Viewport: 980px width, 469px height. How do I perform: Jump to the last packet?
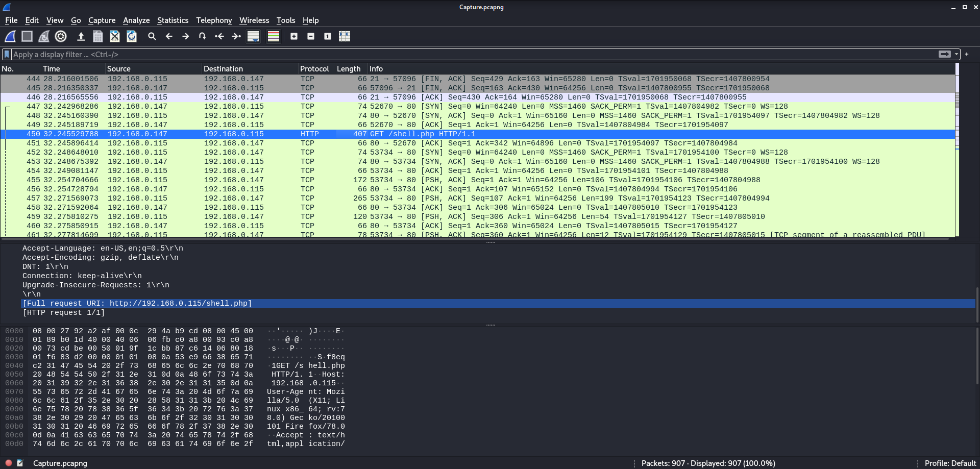click(236, 36)
